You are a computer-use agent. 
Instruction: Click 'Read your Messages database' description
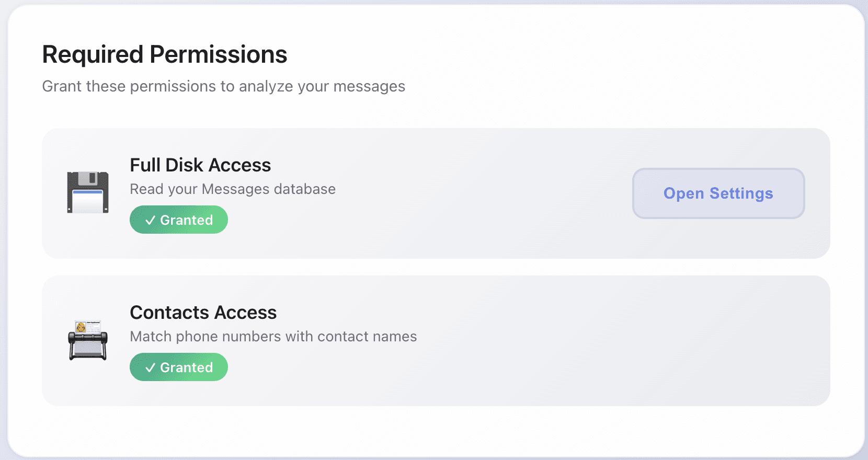point(233,189)
